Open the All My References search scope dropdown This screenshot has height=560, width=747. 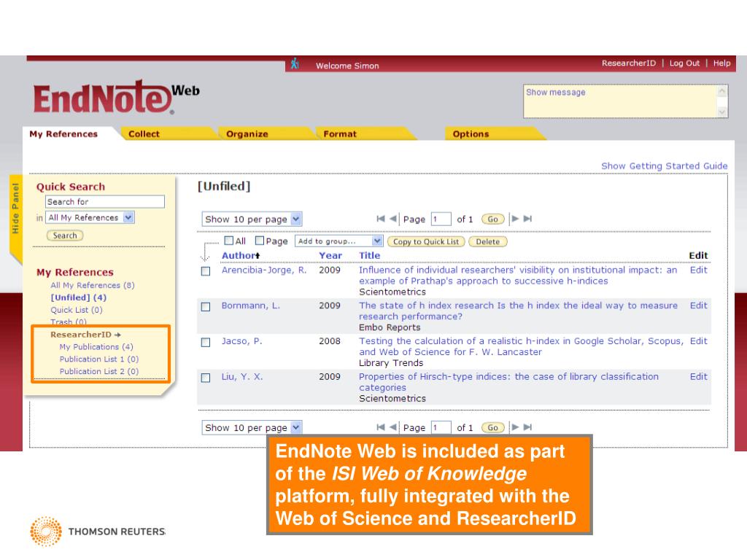pos(90,217)
